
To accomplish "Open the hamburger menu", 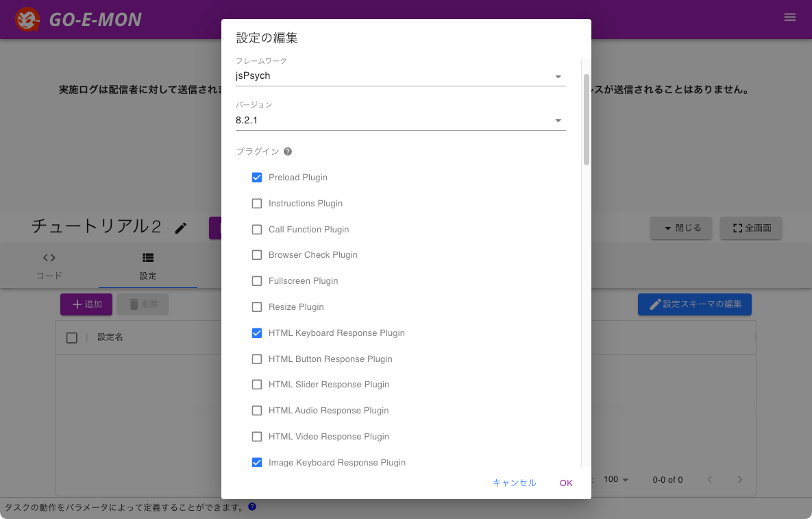I will point(789,16).
